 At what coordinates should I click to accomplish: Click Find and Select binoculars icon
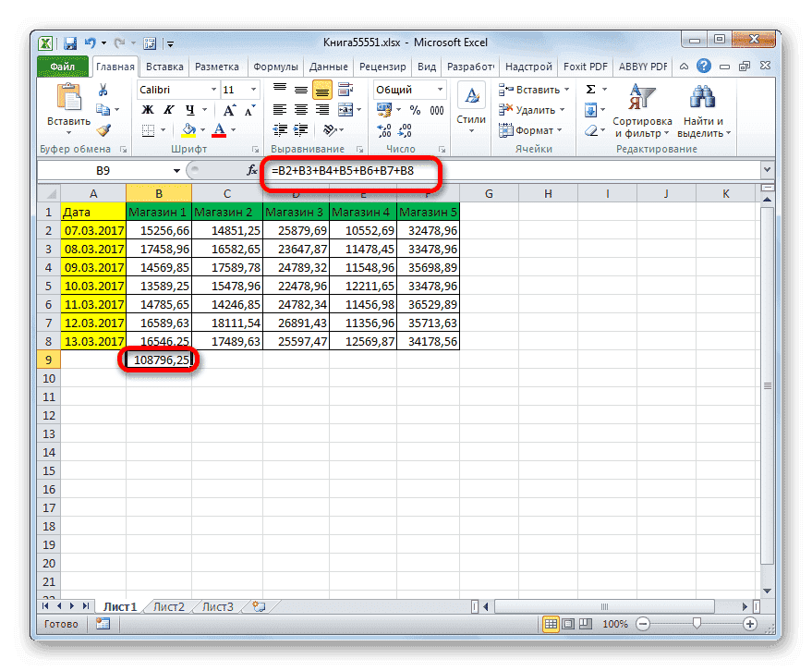pos(702,96)
